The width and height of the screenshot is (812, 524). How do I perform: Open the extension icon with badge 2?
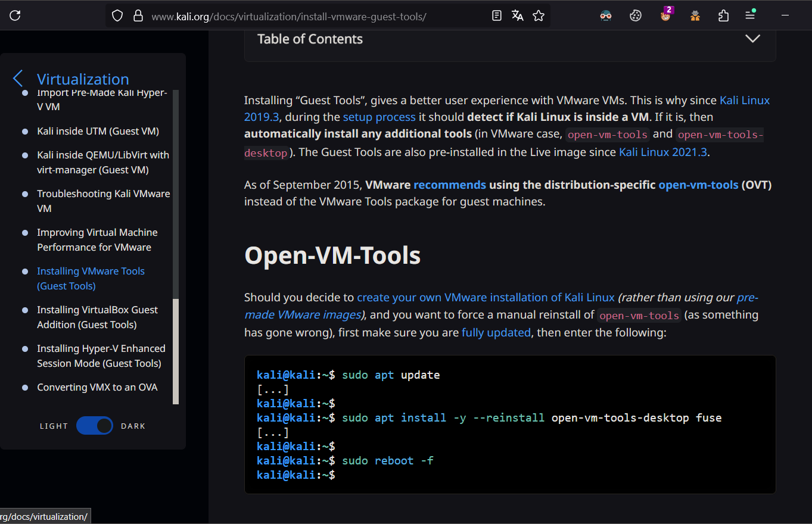pos(666,14)
